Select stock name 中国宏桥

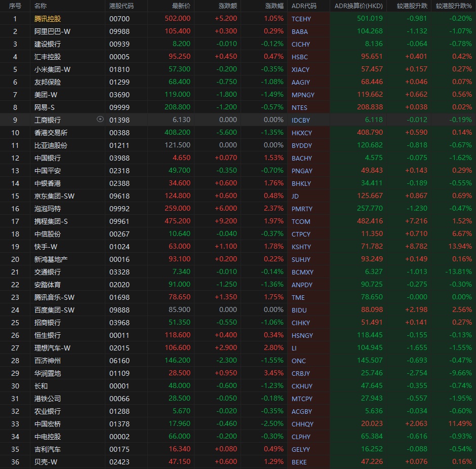(x=48, y=424)
